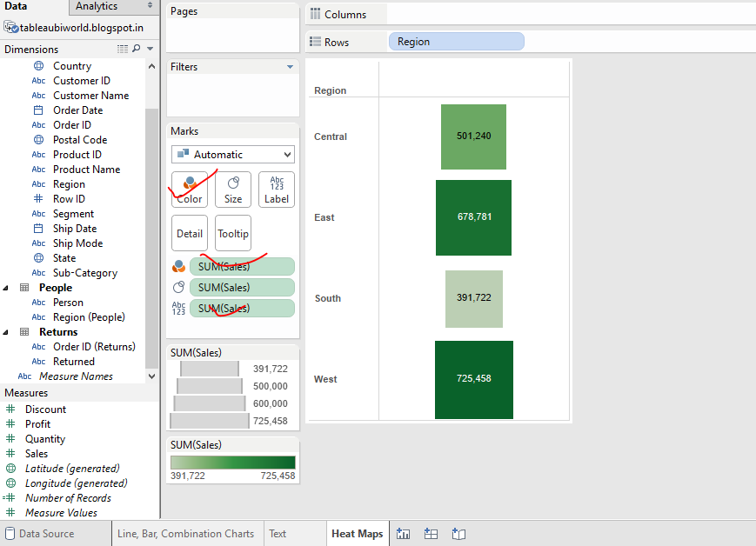The image size is (756, 546).
Task: Click the New Dashboard icon
Action: pyautogui.click(x=431, y=533)
